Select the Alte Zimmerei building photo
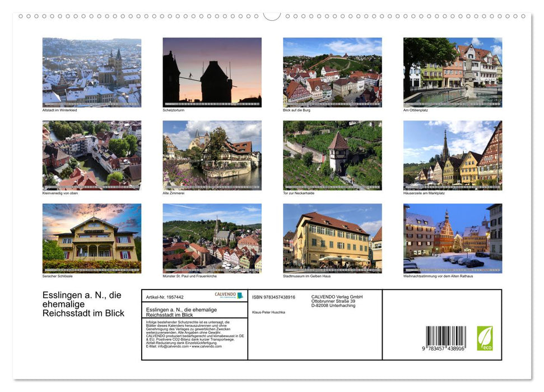 coord(212,155)
